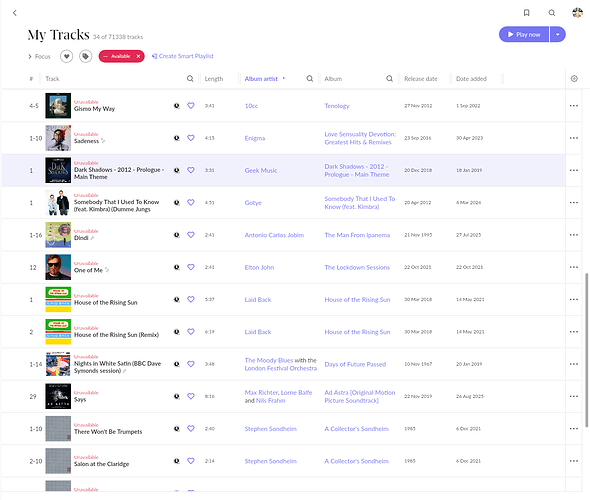
Task: Click the Play now button
Action: coord(524,35)
